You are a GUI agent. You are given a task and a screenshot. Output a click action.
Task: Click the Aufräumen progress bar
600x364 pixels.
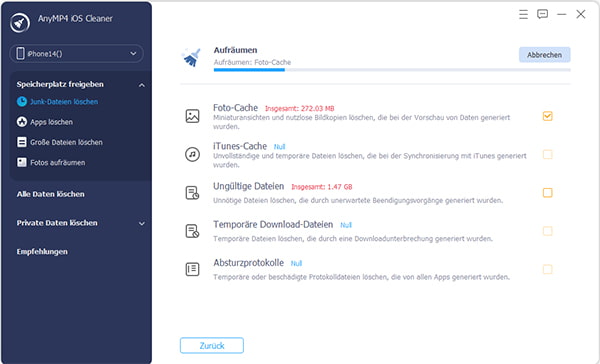pyautogui.click(x=392, y=70)
